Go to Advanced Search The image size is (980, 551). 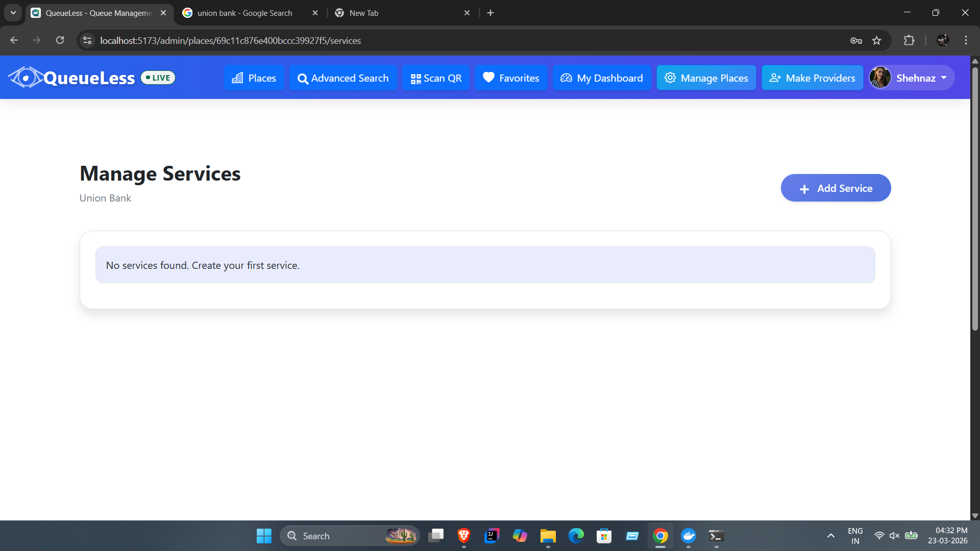coord(343,78)
